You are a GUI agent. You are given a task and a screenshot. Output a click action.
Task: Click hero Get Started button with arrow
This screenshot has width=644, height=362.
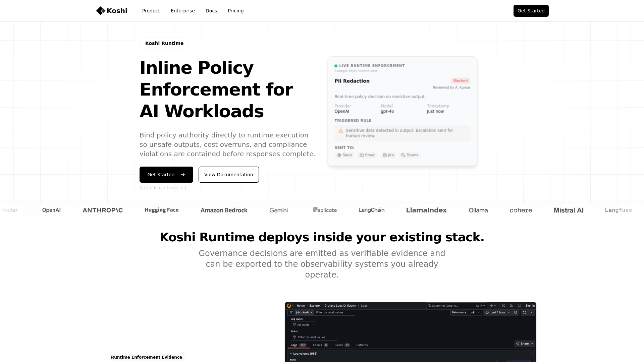click(166, 175)
